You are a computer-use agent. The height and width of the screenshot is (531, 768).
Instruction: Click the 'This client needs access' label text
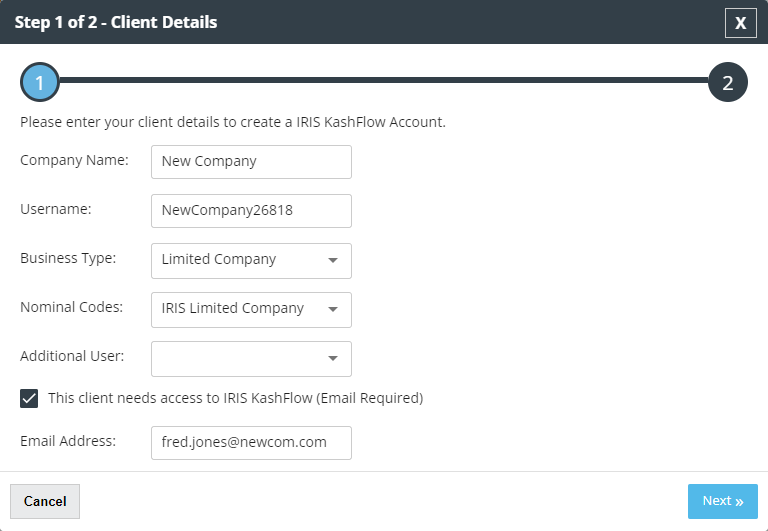[x=236, y=398]
